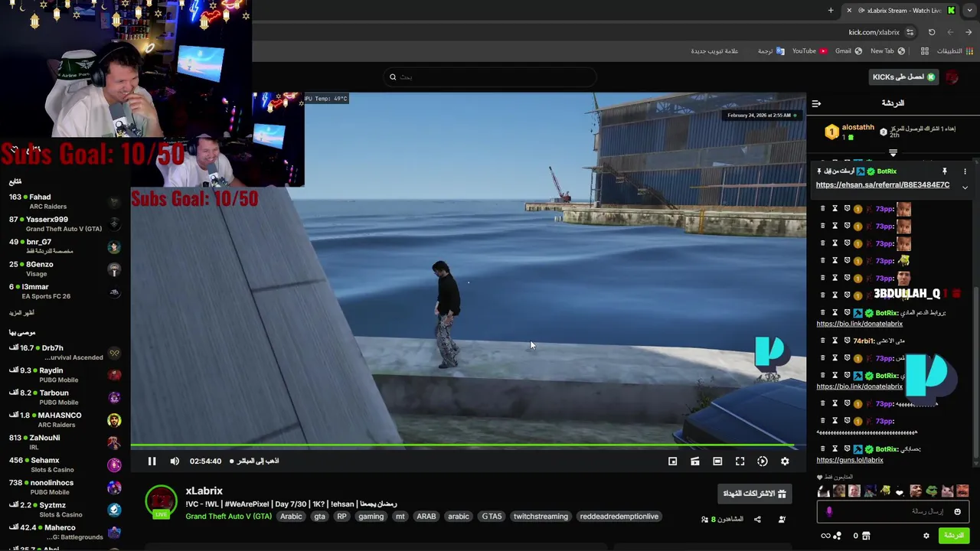Open the video player settings gear
This screenshot has width=980, height=551.
coord(785,461)
